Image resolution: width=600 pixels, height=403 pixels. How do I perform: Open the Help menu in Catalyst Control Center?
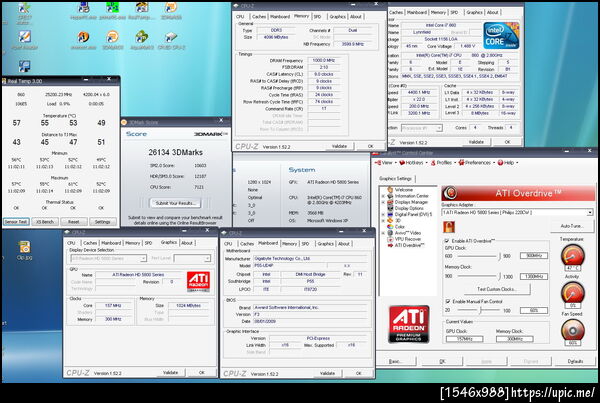[508, 163]
